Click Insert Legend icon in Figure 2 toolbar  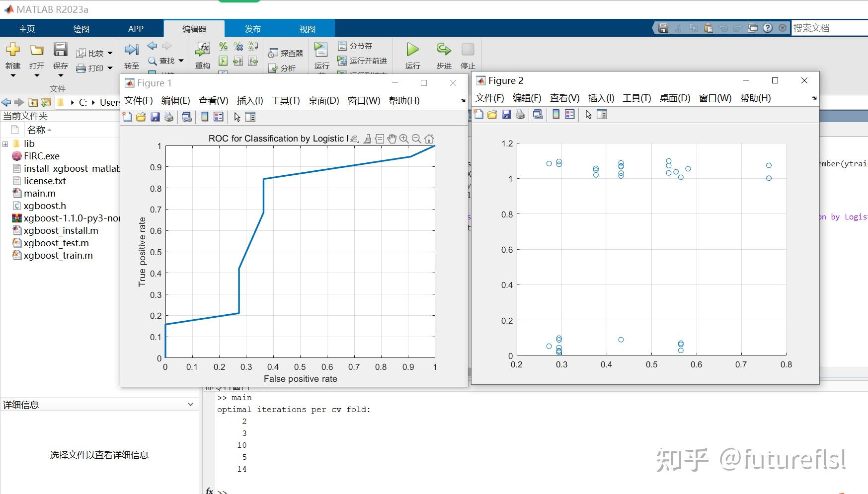569,114
